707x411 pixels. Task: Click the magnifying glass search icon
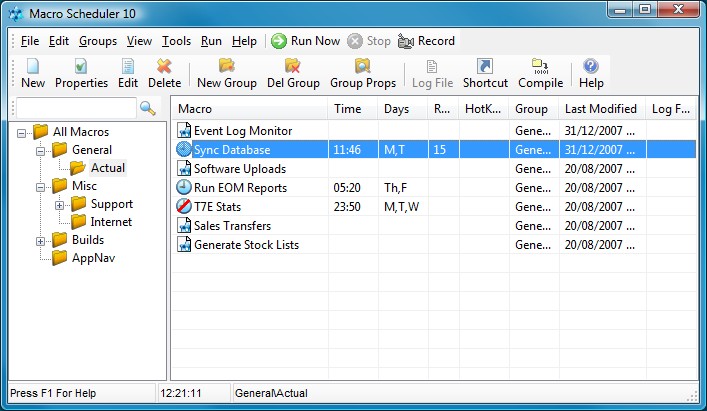147,108
